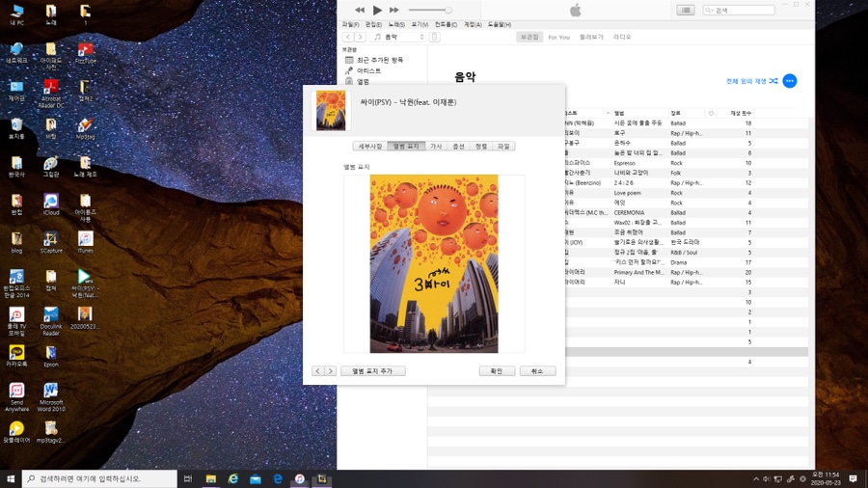Viewport: 868px width, 488px height.
Task: Sort by 앨범 column header
Action: point(638,113)
